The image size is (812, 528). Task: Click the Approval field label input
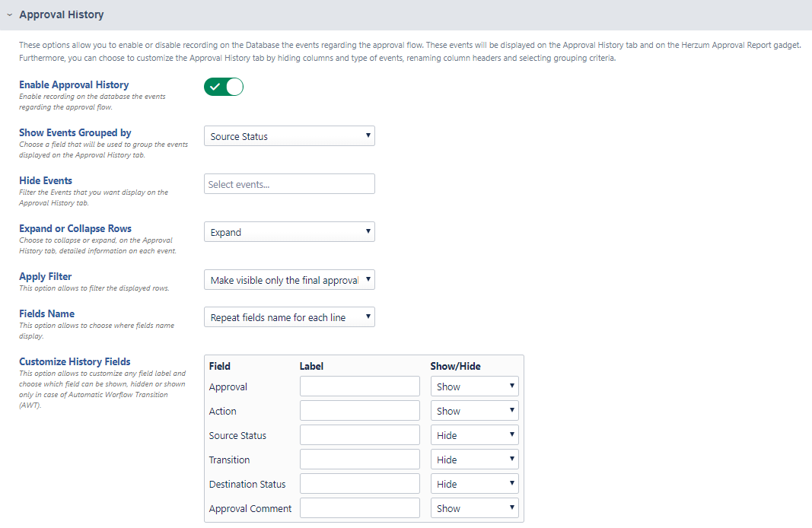pos(359,386)
